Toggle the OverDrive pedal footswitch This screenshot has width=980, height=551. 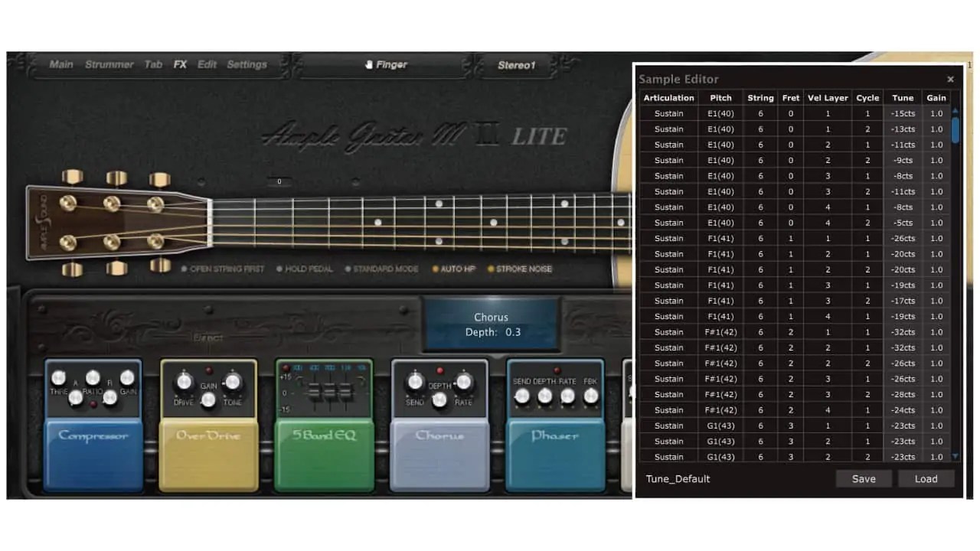pyautogui.click(x=207, y=455)
